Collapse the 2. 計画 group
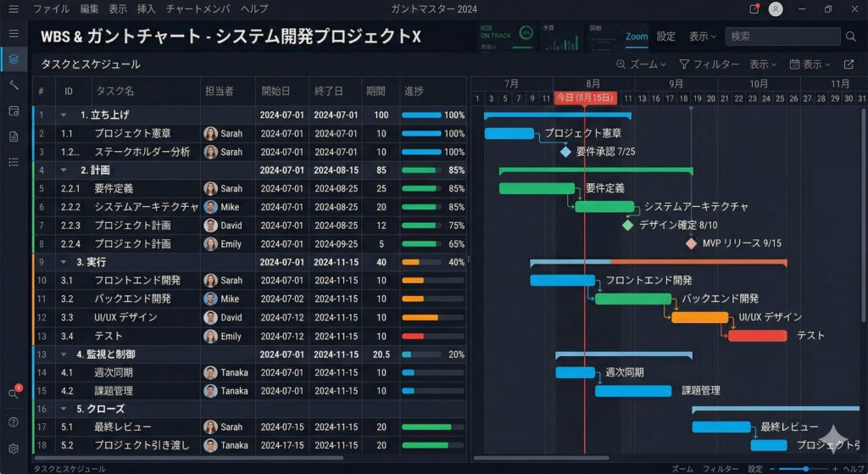This screenshot has height=474, width=868. (x=64, y=170)
